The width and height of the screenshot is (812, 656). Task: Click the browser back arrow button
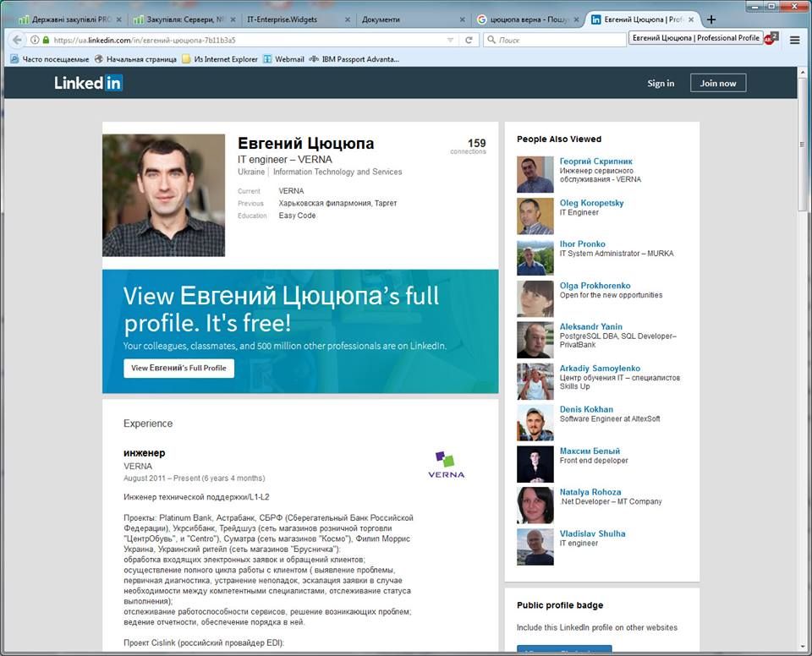[x=17, y=40]
